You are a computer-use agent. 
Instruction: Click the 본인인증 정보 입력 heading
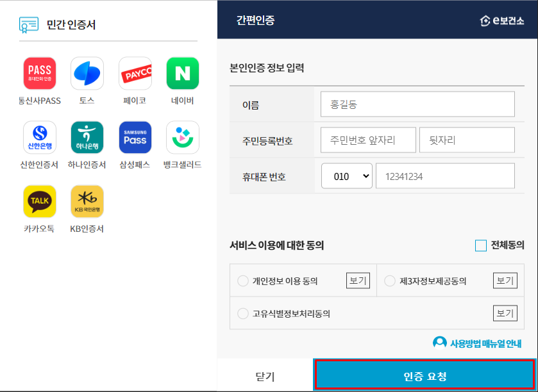tap(267, 68)
